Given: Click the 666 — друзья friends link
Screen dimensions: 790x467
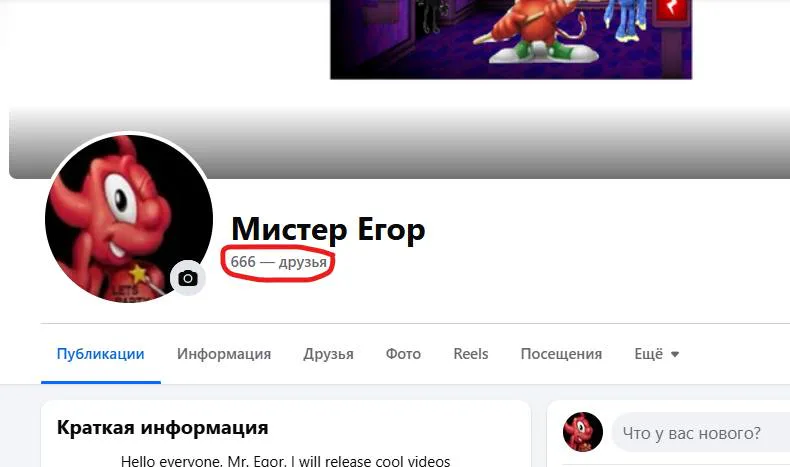Looking at the screenshot, I should point(279,262).
